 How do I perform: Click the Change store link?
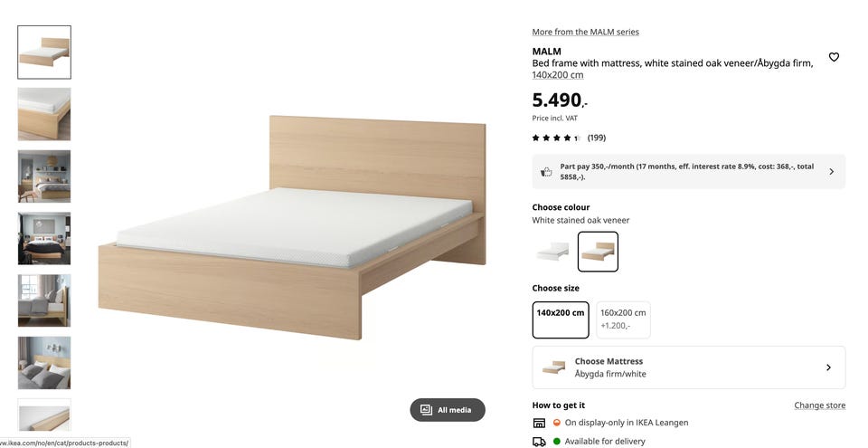820,405
